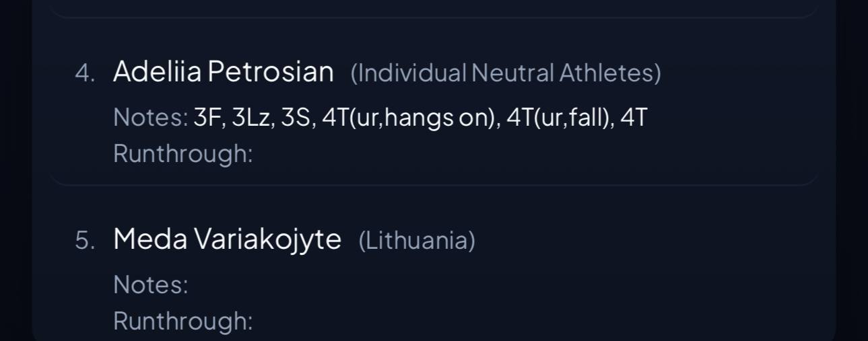Click Runthrough label under Meda Variakojyte
Screen dimensions: 868x341
tap(182, 321)
